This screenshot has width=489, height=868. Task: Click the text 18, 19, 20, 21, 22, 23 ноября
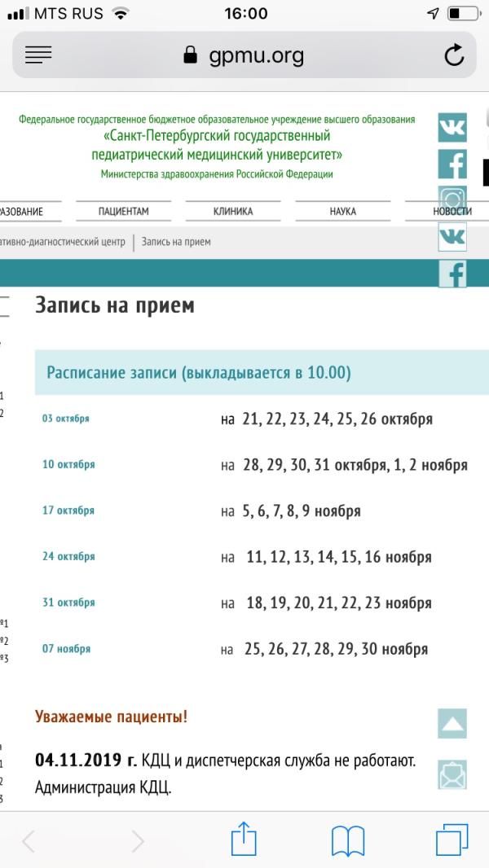pyautogui.click(x=339, y=603)
